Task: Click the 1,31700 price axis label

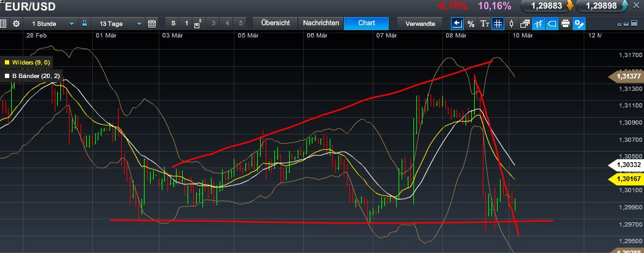Action: 630,55
